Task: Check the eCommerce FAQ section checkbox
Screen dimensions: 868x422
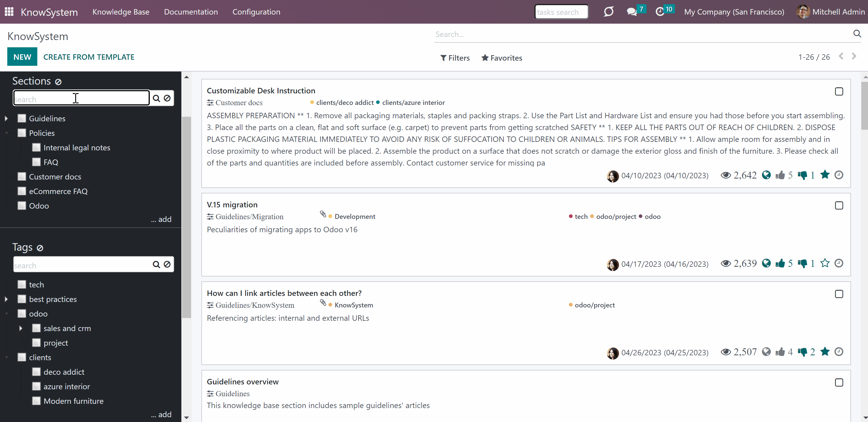Action: pos(22,191)
